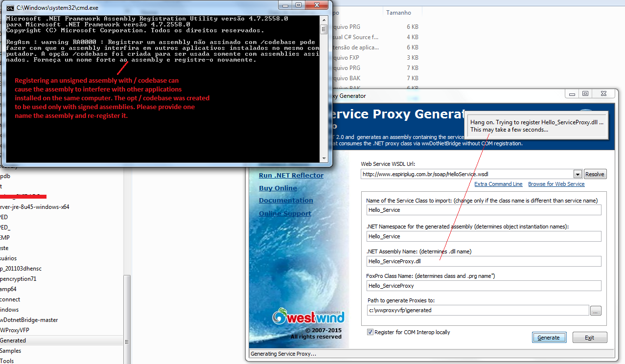
Task: Select the rver-jre-8u45-windows-x64 folder
Action: click(35, 207)
